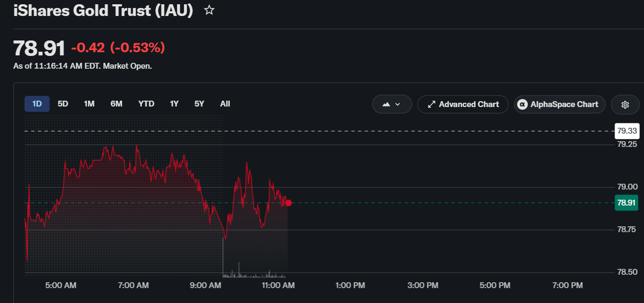Open the AlphaSpace Chart
Viewport: 644px width, 303px height.
click(560, 104)
